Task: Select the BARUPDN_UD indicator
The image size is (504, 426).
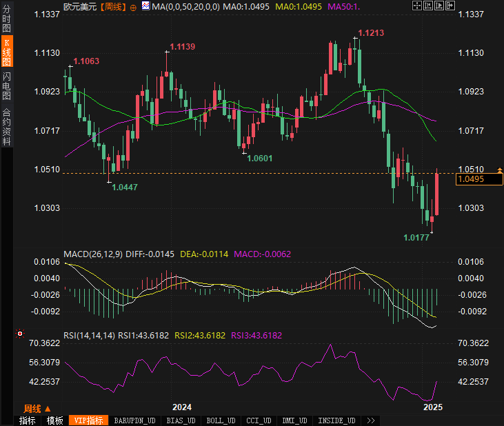Action: (x=134, y=420)
